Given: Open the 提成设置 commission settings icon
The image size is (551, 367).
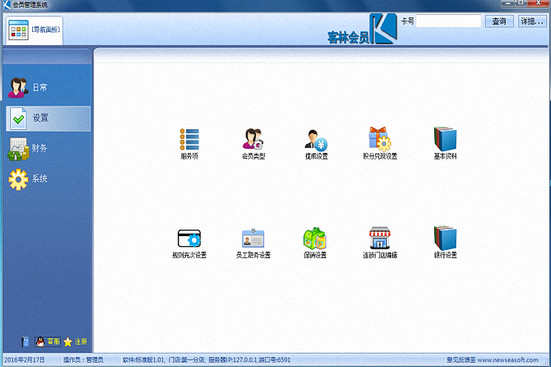Looking at the screenshot, I should (316, 143).
